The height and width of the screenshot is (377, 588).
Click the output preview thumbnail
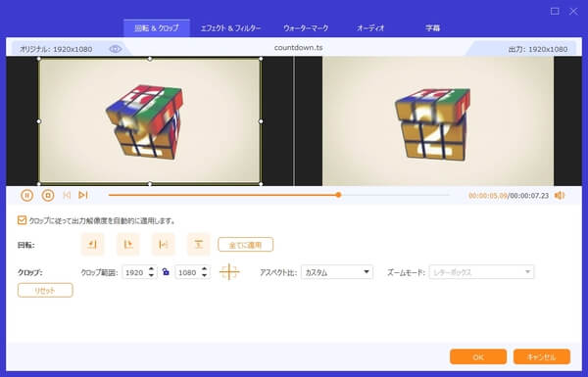click(x=438, y=121)
